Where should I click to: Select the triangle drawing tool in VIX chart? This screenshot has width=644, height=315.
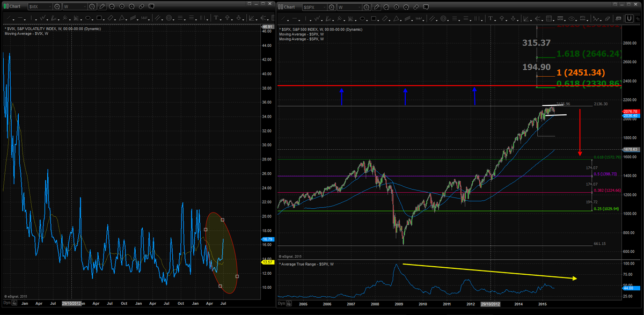click(122, 18)
